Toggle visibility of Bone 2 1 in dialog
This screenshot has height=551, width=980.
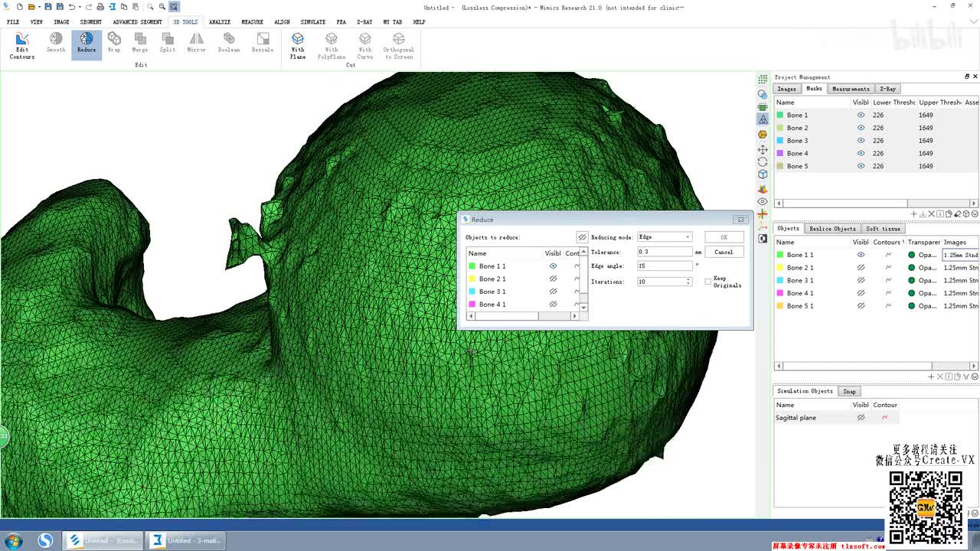(553, 279)
